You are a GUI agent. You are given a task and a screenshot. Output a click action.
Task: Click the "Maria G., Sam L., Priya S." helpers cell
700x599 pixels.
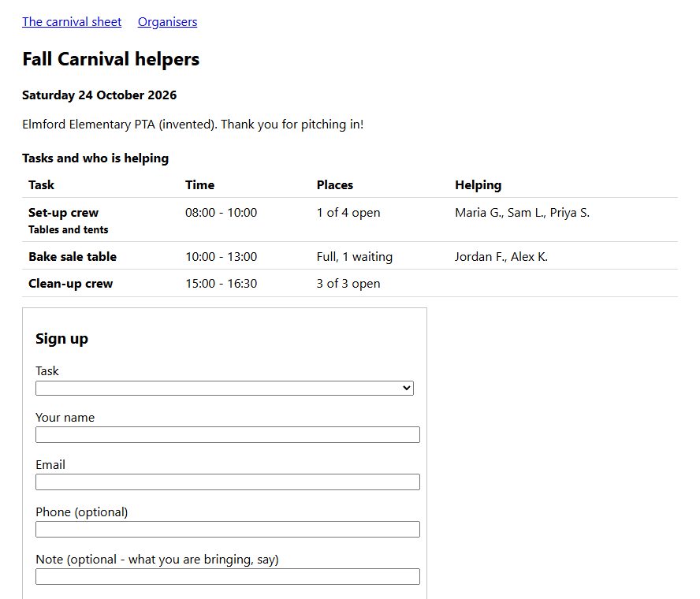[x=523, y=213]
